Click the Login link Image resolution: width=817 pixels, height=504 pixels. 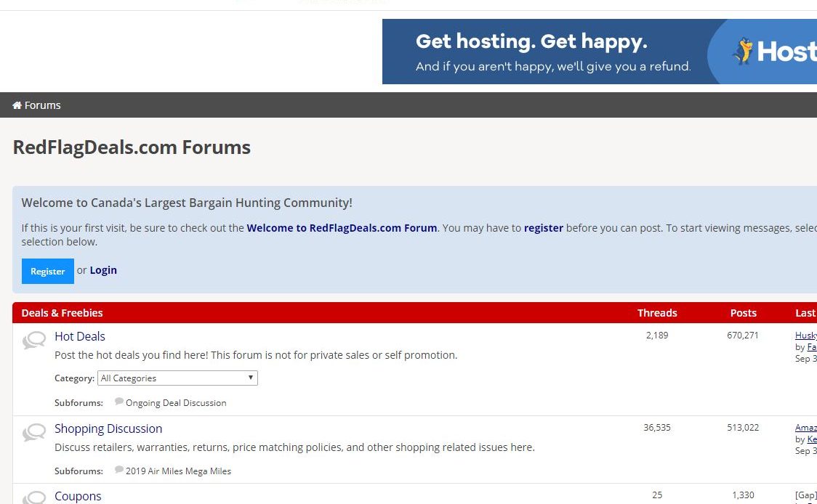(103, 270)
